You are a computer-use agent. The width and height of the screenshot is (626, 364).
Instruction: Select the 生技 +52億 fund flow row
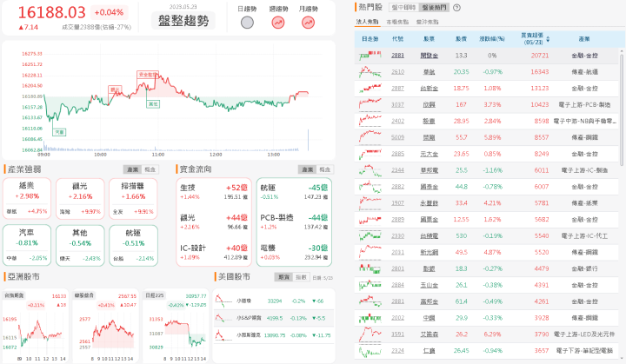(214, 192)
